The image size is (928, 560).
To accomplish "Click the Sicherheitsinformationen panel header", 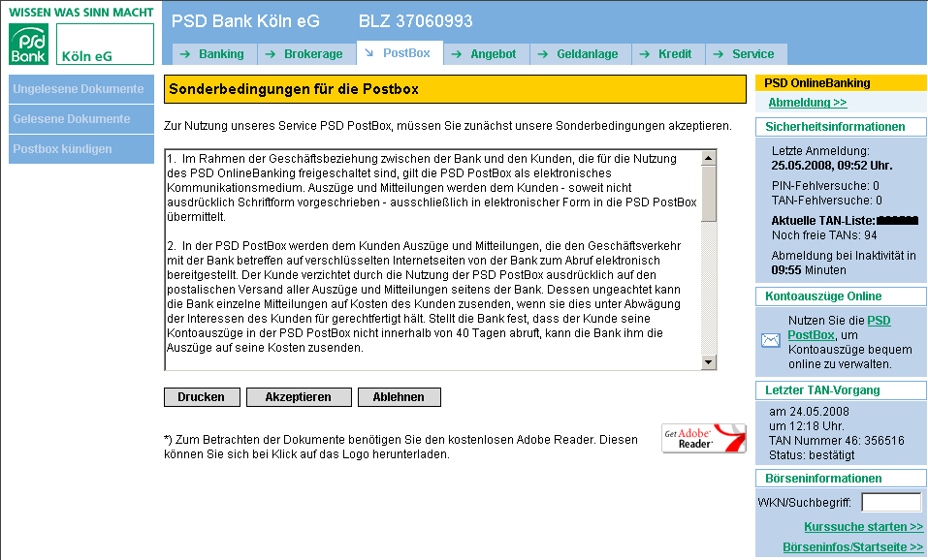I will (x=841, y=127).
